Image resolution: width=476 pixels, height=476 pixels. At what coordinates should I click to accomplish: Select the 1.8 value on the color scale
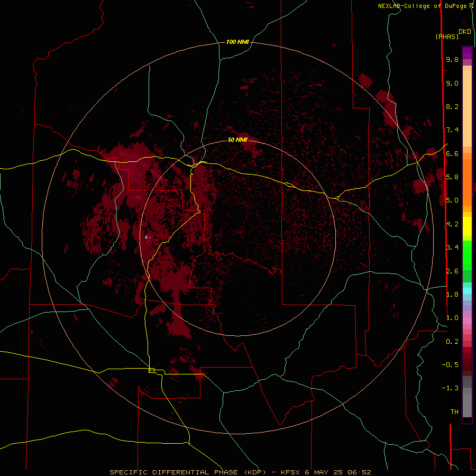(452, 295)
